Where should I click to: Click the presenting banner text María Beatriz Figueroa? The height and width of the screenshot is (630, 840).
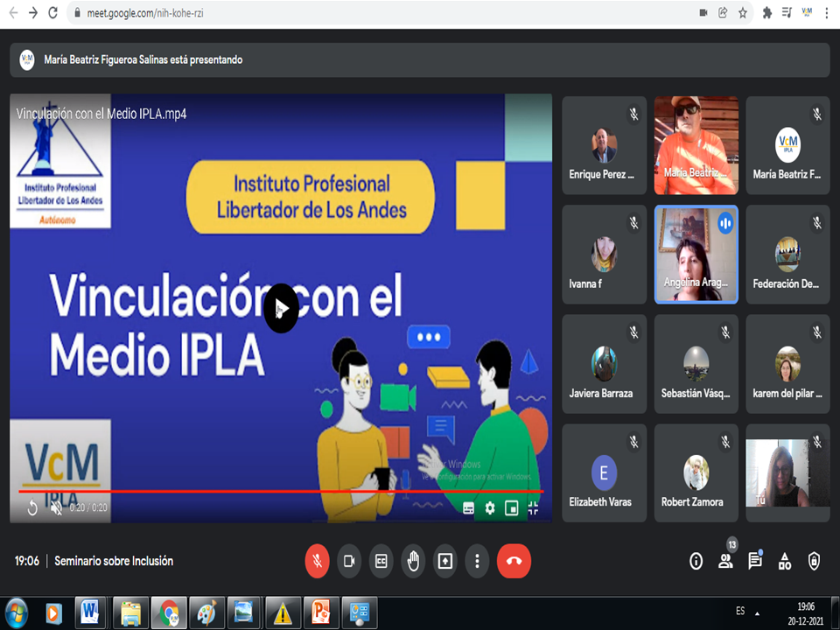[x=143, y=59]
